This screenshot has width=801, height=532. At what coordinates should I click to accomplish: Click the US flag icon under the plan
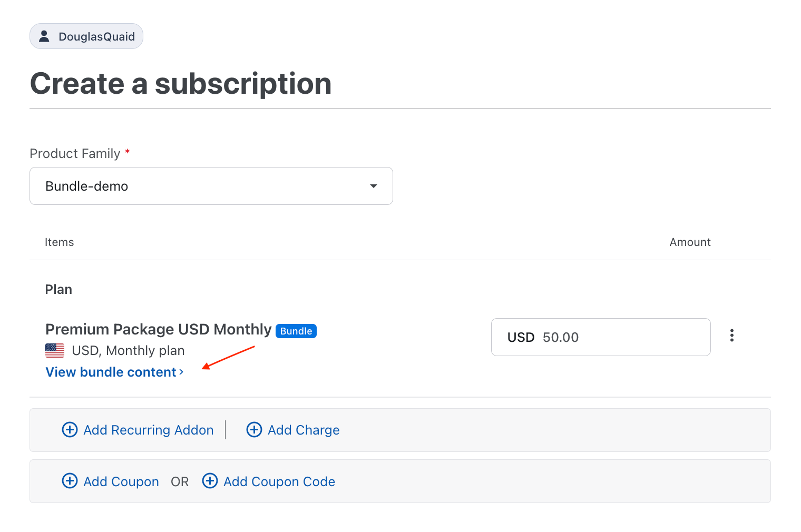tap(55, 350)
